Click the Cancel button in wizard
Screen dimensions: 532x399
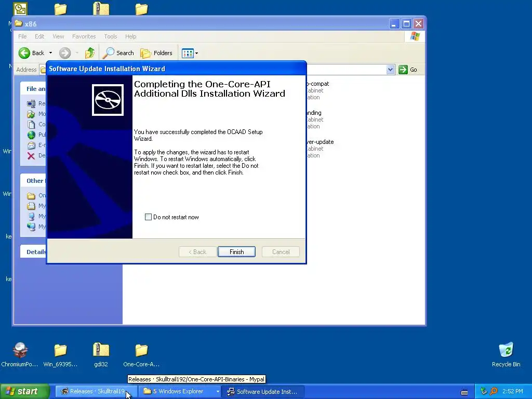pyautogui.click(x=281, y=252)
